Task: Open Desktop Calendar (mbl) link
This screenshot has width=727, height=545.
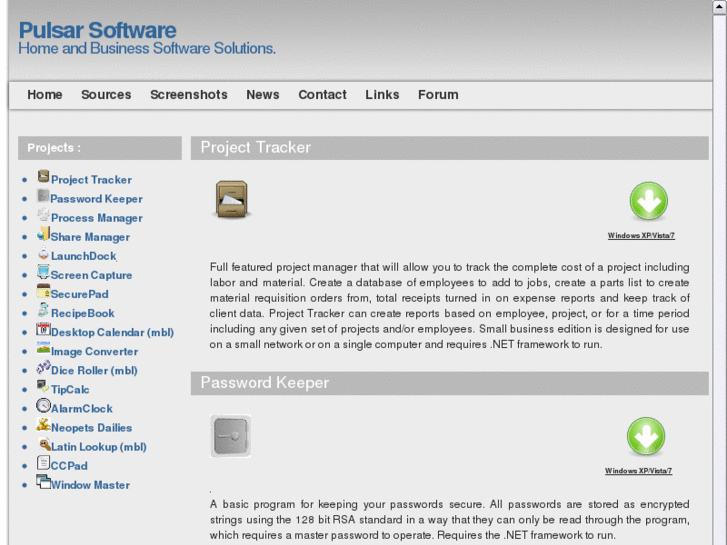Action: [113, 333]
